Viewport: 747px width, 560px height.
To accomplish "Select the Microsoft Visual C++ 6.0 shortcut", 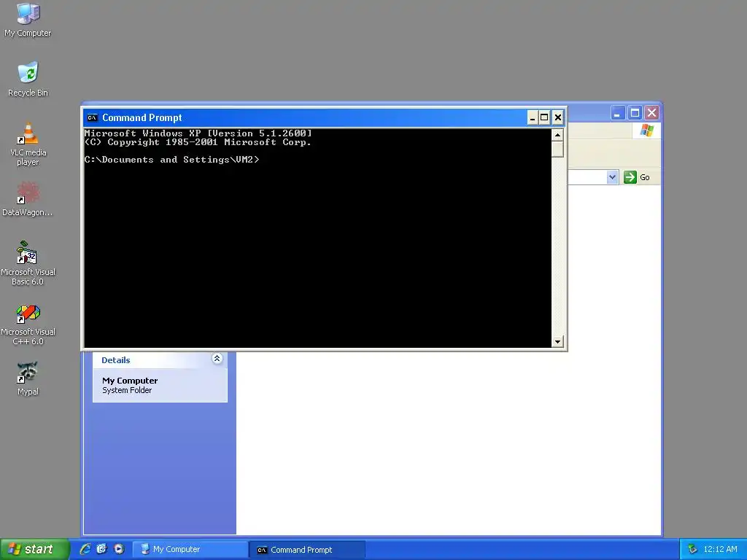I will (28, 324).
